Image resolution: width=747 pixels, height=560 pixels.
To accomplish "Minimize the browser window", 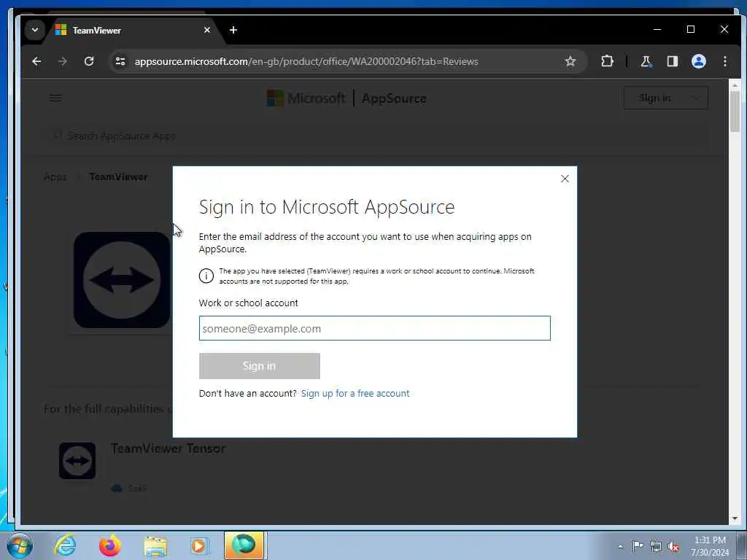I will (x=657, y=29).
